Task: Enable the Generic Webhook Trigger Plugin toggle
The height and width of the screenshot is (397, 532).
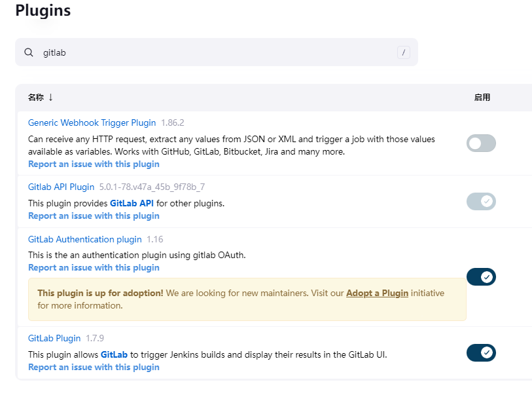Action: click(481, 143)
